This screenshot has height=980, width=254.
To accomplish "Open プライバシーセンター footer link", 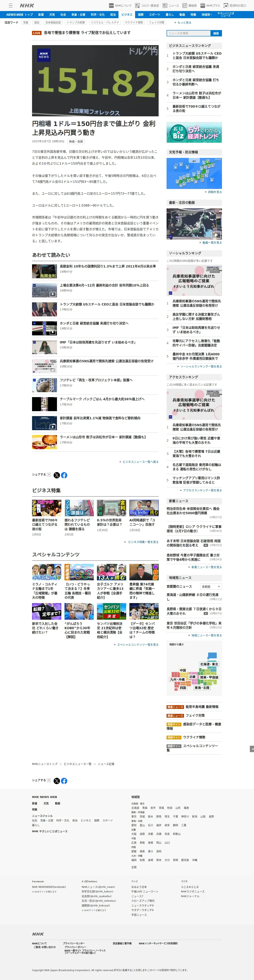I will pos(74,943).
